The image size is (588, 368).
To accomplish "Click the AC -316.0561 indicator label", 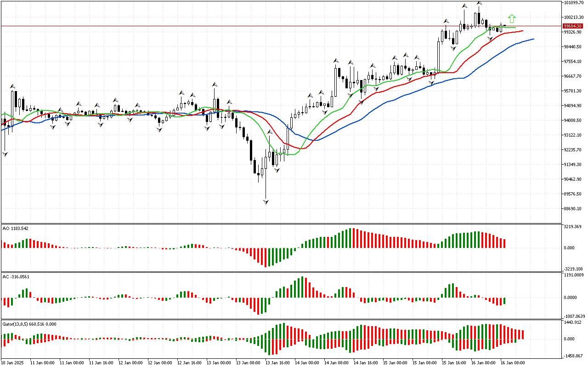I will click(16, 277).
